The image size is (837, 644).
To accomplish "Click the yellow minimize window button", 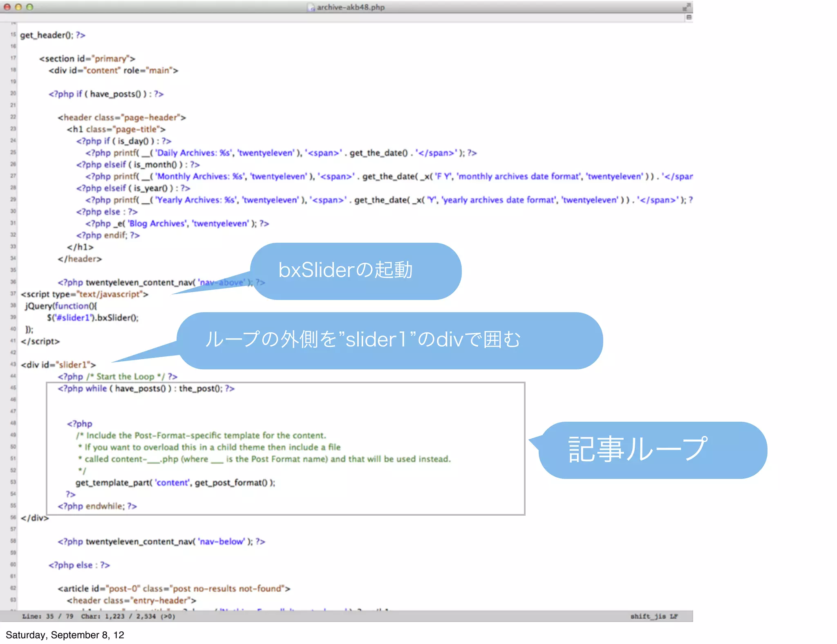I will coord(18,7).
